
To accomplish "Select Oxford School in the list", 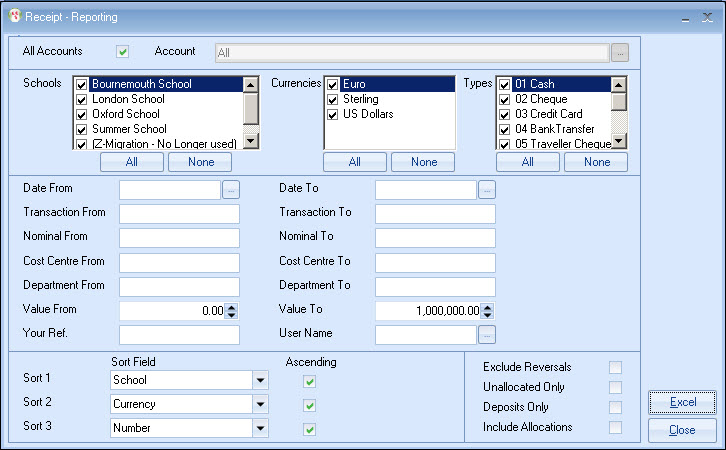I will [125, 114].
